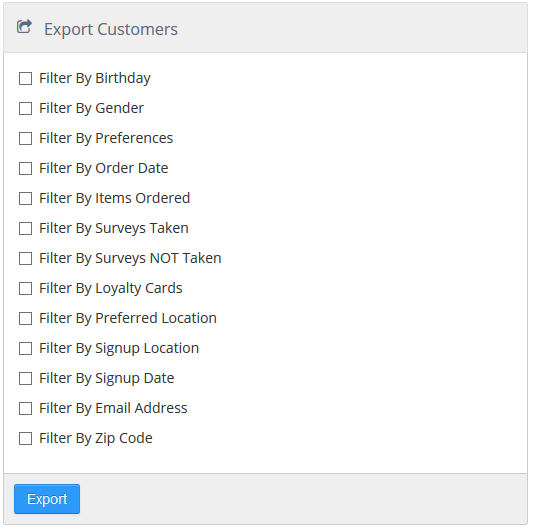Click the export share icon in header
533x530 pixels.
(x=24, y=27)
